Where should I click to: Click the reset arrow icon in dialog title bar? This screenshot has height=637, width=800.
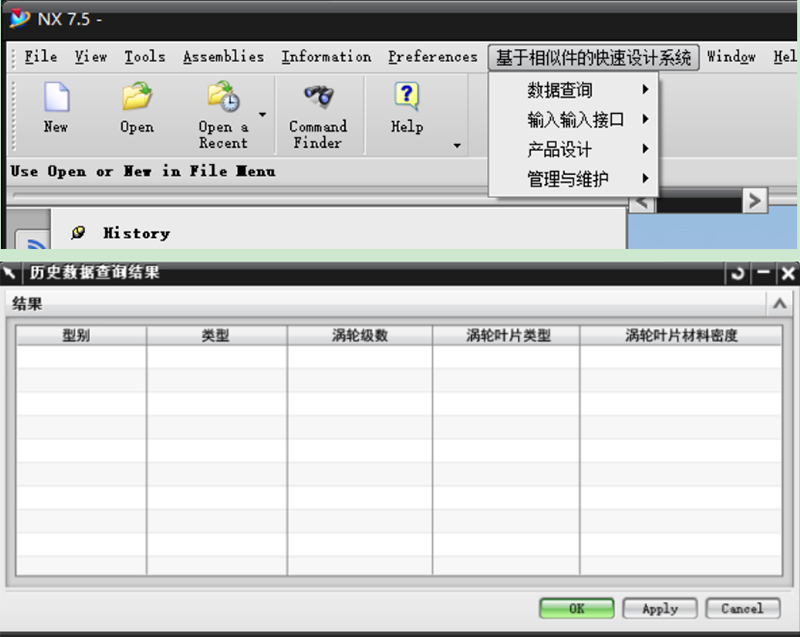[737, 274]
